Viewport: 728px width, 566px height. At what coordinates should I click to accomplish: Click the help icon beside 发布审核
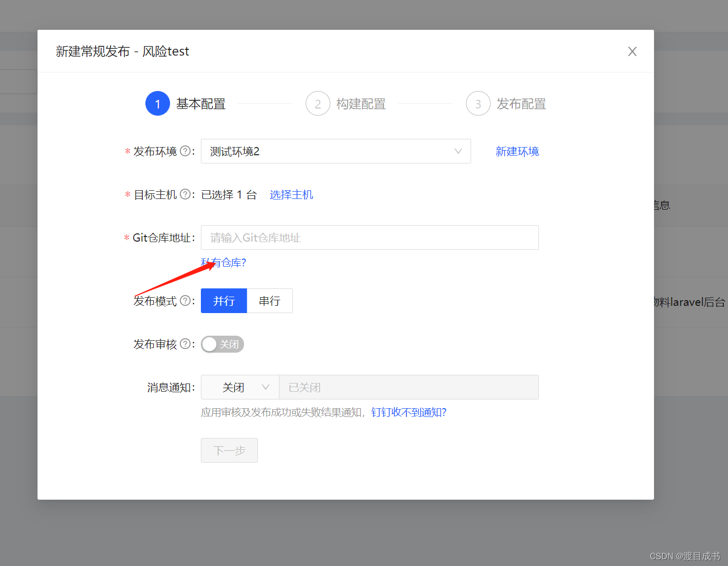click(185, 344)
